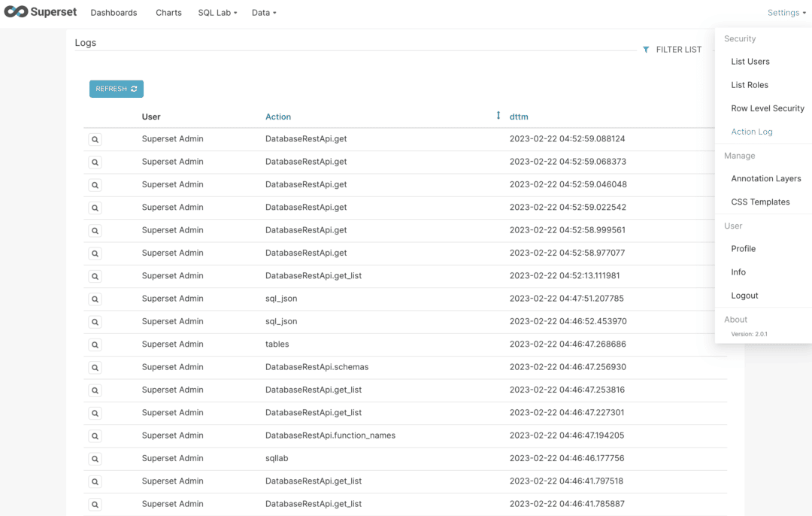
Task: Refresh the logs list
Action: pyautogui.click(x=116, y=89)
